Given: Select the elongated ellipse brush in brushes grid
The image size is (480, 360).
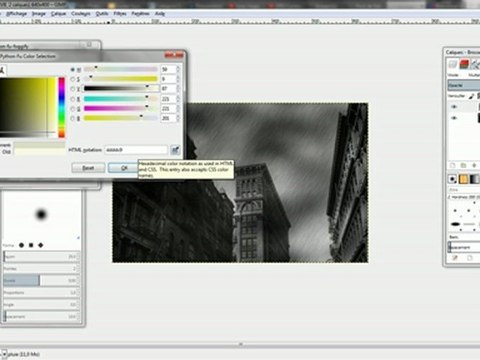Looking at the screenshot, I should (455, 224).
